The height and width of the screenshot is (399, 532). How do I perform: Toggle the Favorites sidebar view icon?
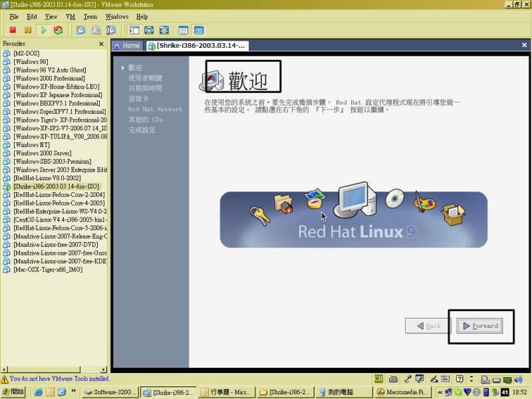pos(134,30)
